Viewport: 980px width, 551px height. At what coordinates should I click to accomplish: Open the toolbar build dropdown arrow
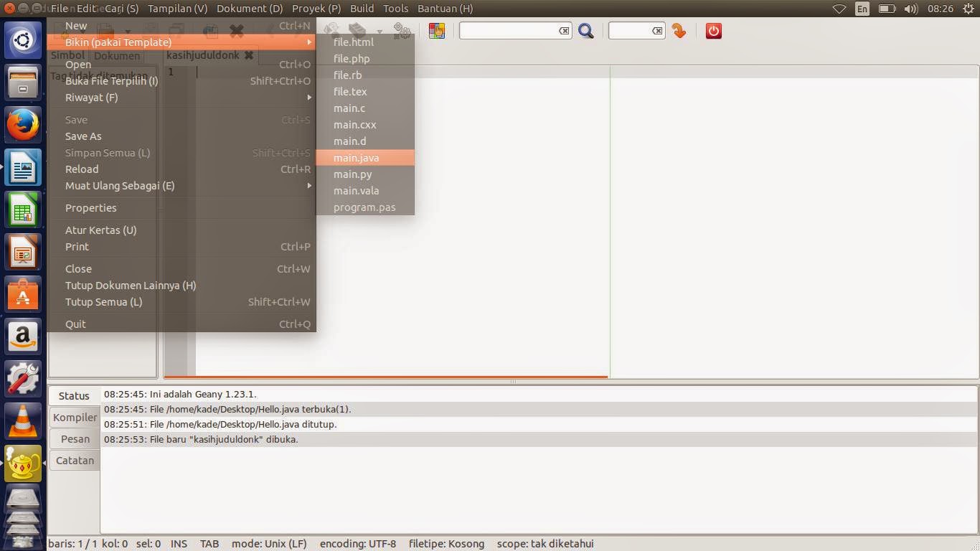tap(378, 32)
